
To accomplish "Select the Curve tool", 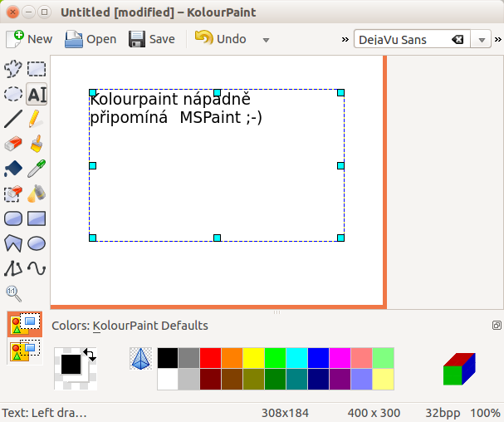I will point(37,268).
